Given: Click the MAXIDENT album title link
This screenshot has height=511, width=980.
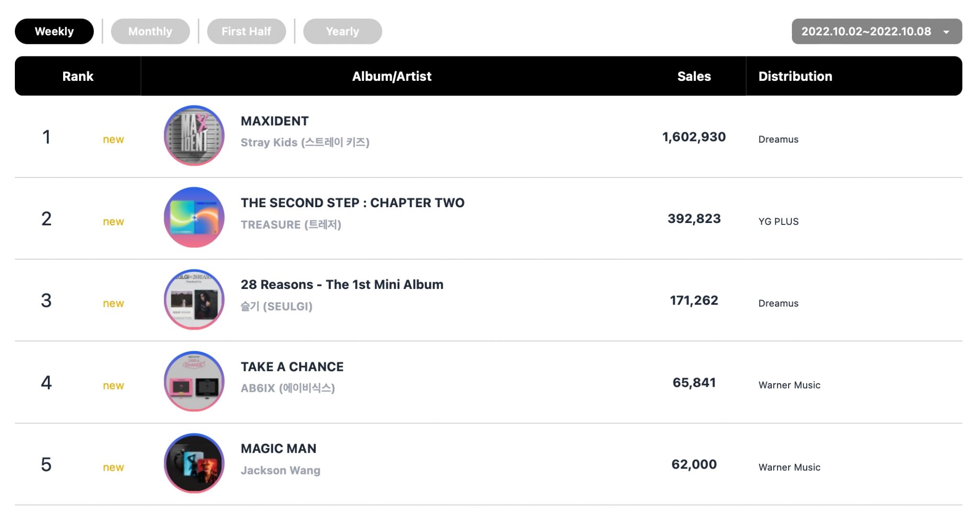Looking at the screenshot, I should [275, 121].
